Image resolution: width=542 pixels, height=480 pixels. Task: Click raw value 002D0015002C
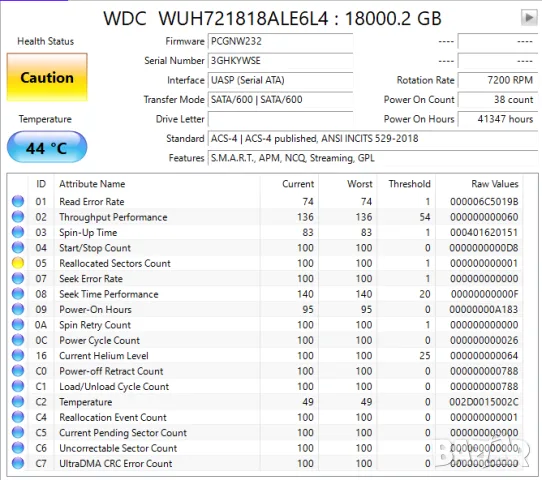484,402
